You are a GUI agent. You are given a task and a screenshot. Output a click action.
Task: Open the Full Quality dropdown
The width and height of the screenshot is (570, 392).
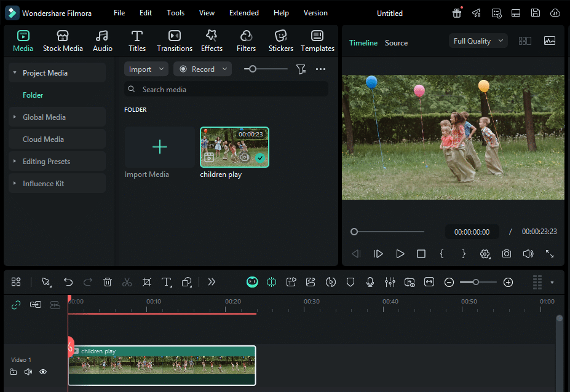(x=478, y=41)
